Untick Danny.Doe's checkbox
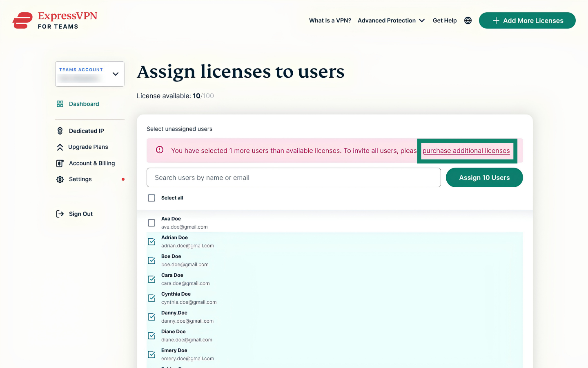Screen dimensions: 588x368 (x=151, y=317)
